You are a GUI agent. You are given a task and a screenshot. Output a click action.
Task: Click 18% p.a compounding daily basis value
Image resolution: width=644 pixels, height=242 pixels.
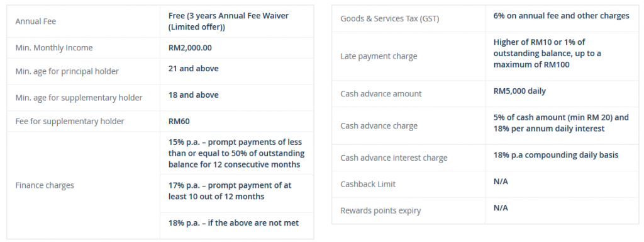coord(556,155)
